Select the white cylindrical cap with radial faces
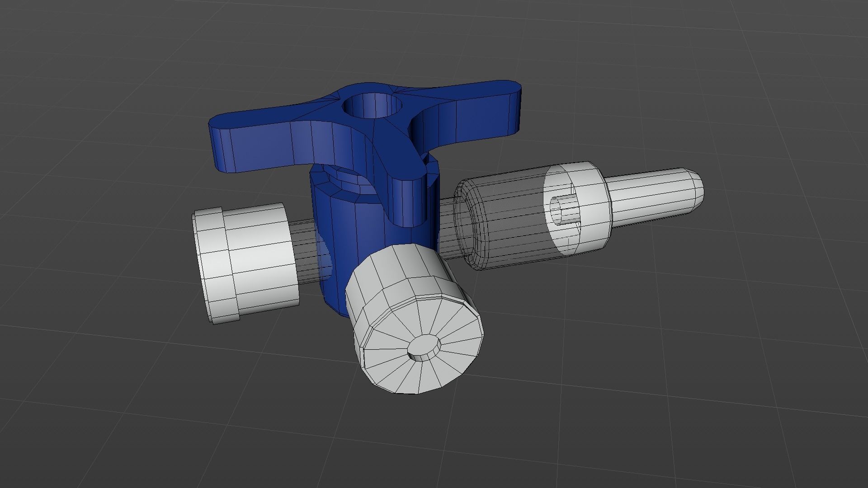868x488 pixels. pyautogui.click(x=414, y=319)
